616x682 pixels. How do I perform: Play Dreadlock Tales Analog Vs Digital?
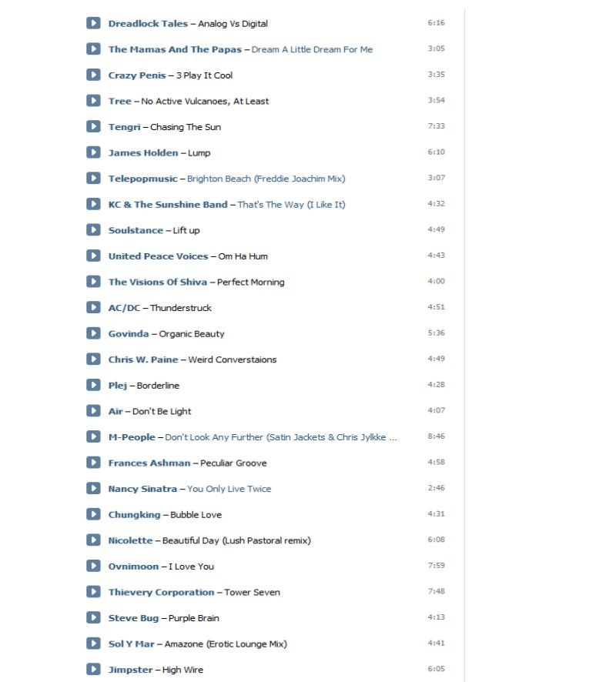[x=93, y=22]
